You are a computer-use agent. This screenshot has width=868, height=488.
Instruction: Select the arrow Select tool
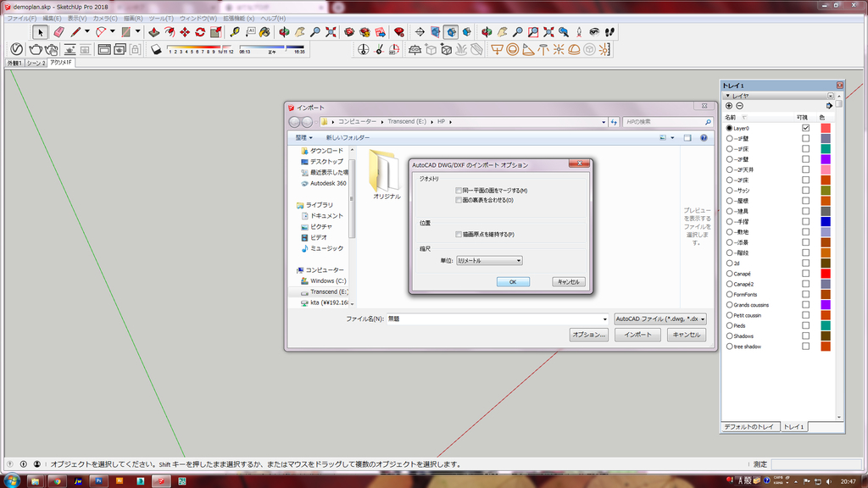point(40,33)
